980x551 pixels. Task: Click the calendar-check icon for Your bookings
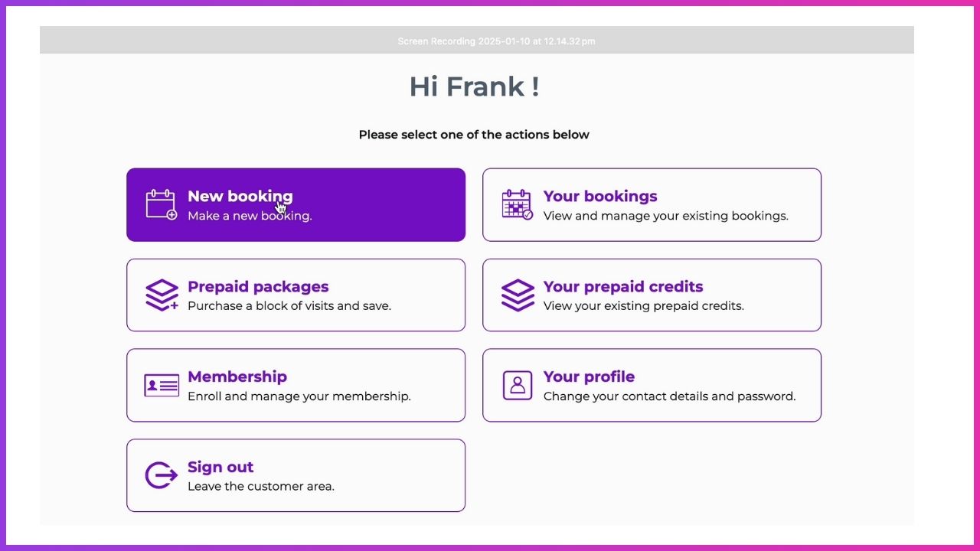[x=518, y=204]
